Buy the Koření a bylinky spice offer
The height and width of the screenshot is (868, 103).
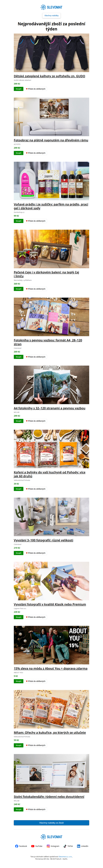coord(19,488)
